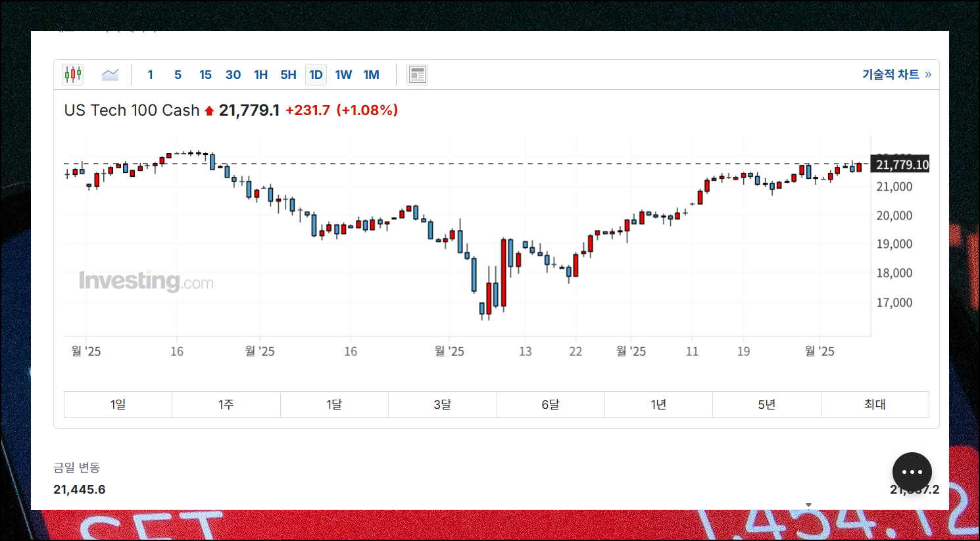The height and width of the screenshot is (541, 980).
Task: Choose the 5H interval
Action: 288,75
